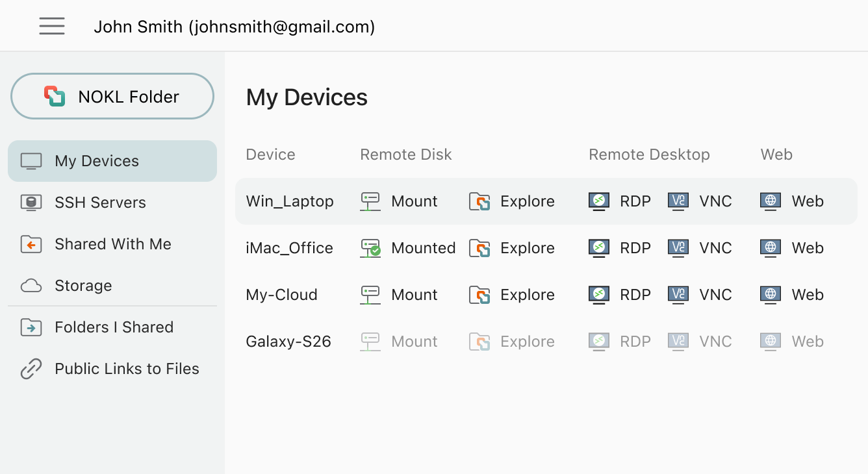
Task: Click Explore icon for Win_Laptop
Action: (479, 201)
